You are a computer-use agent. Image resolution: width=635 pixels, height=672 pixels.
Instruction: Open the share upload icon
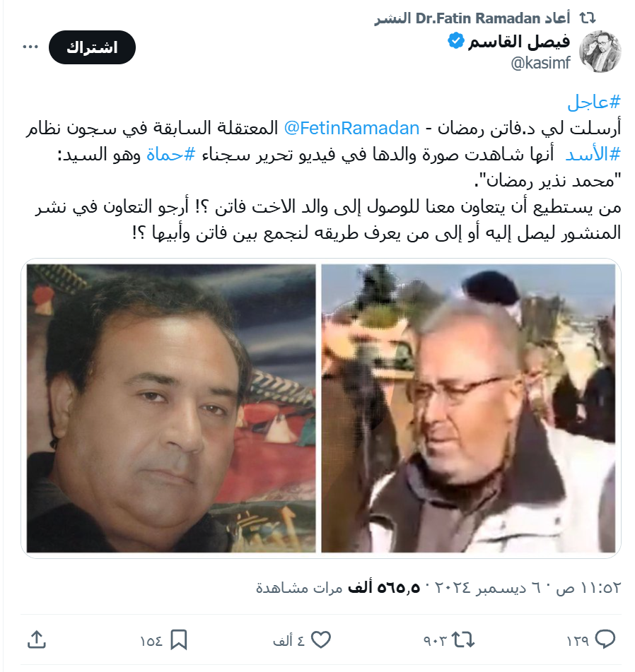click(37, 640)
